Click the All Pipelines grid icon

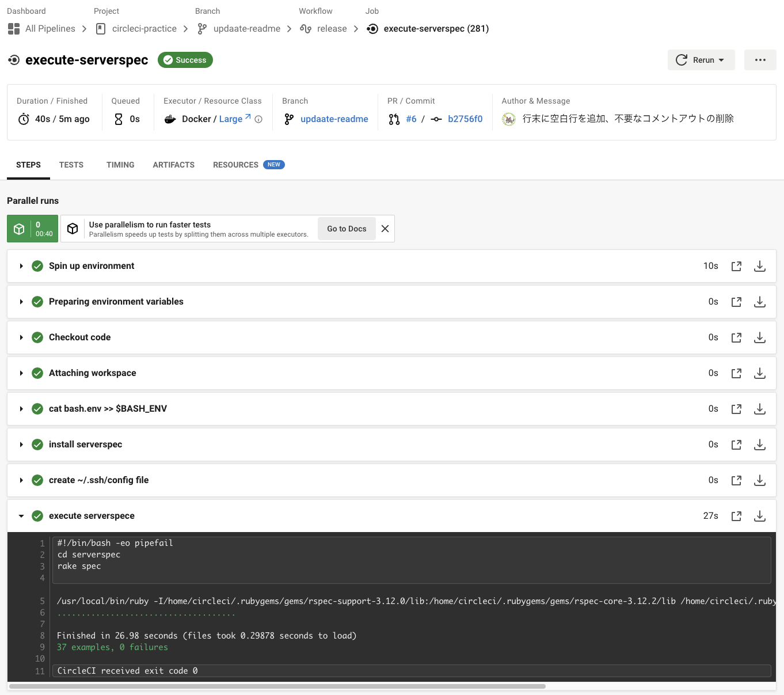click(13, 28)
